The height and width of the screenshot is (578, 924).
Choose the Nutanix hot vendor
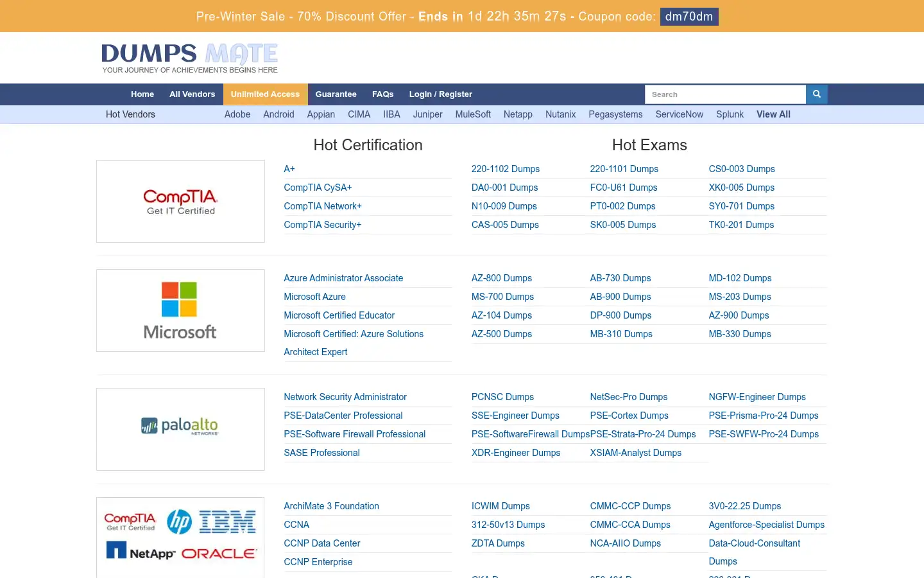click(561, 114)
